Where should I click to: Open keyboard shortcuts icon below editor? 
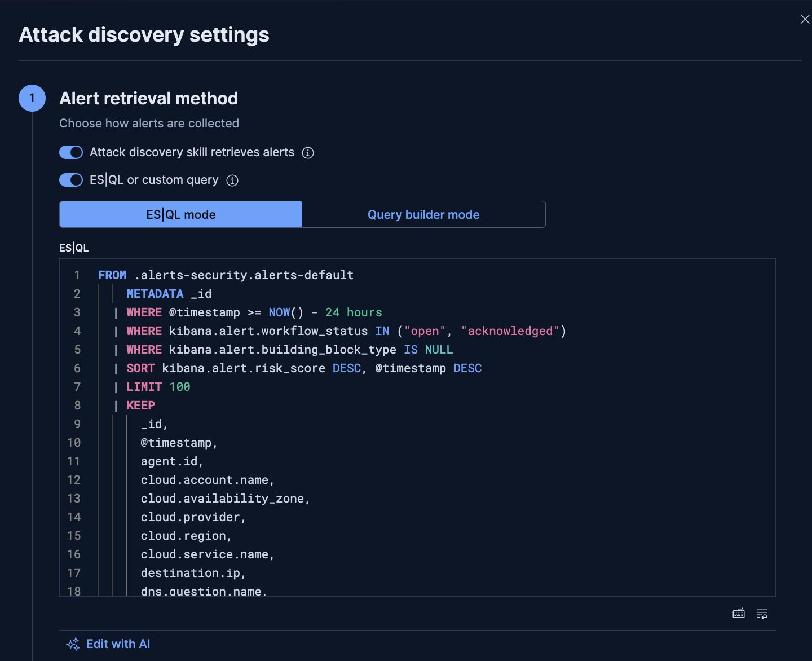click(739, 614)
